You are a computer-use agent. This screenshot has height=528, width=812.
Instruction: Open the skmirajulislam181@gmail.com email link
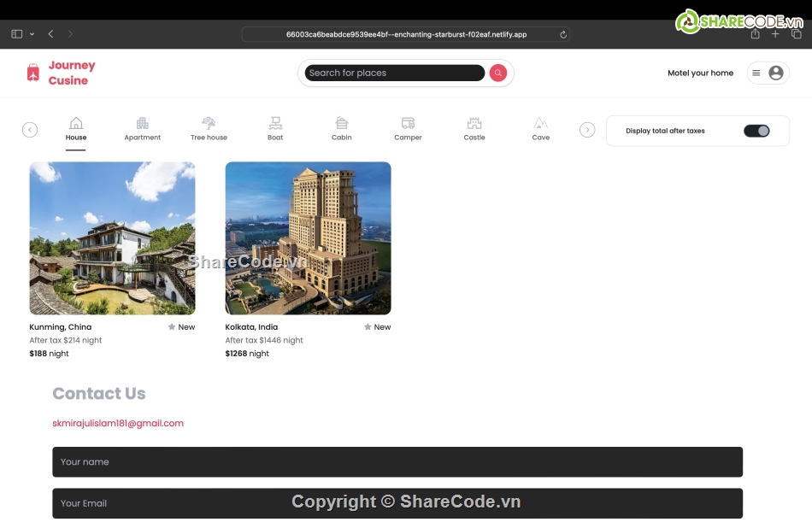coord(118,423)
